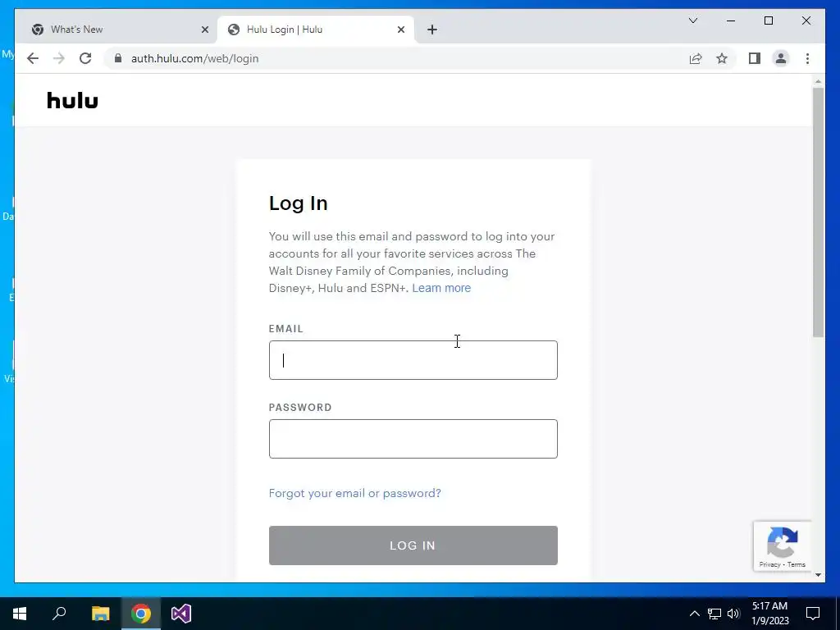Click the Log In heading text

[299, 203]
